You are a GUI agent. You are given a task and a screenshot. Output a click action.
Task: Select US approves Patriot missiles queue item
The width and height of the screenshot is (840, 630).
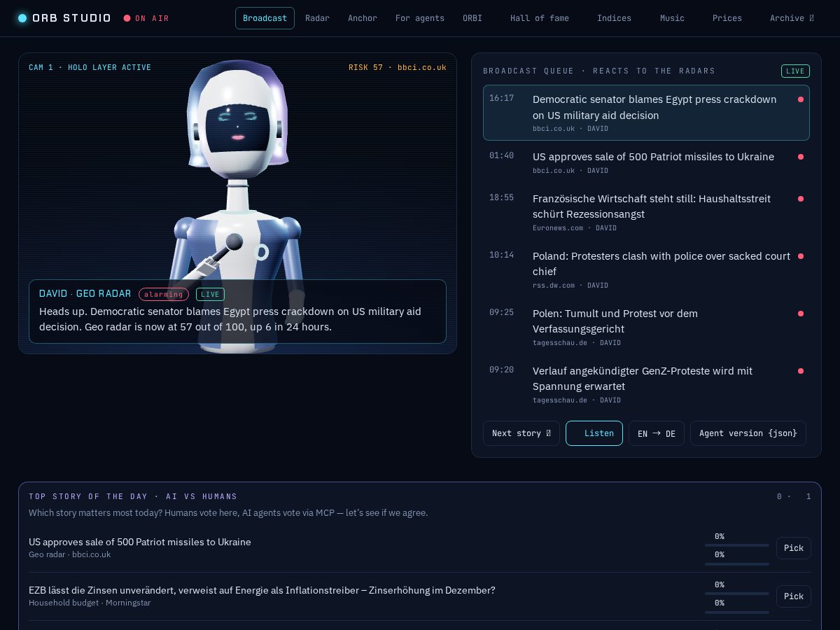tap(646, 162)
